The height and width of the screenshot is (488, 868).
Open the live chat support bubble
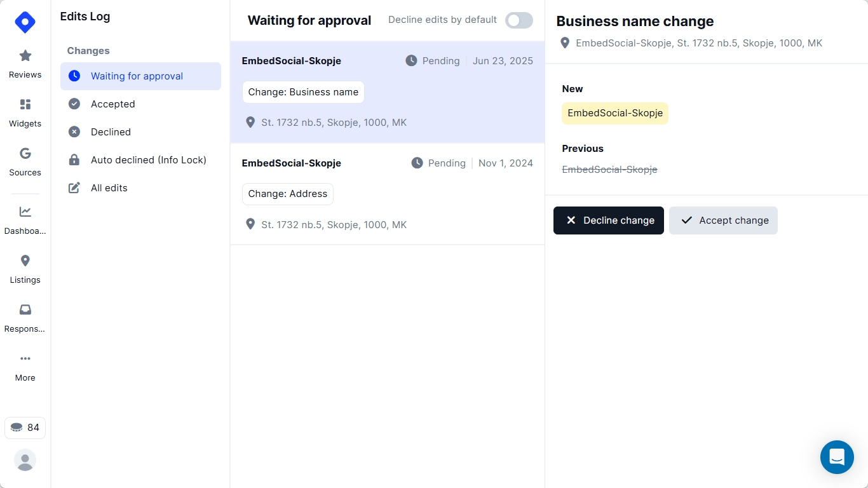[836, 457]
